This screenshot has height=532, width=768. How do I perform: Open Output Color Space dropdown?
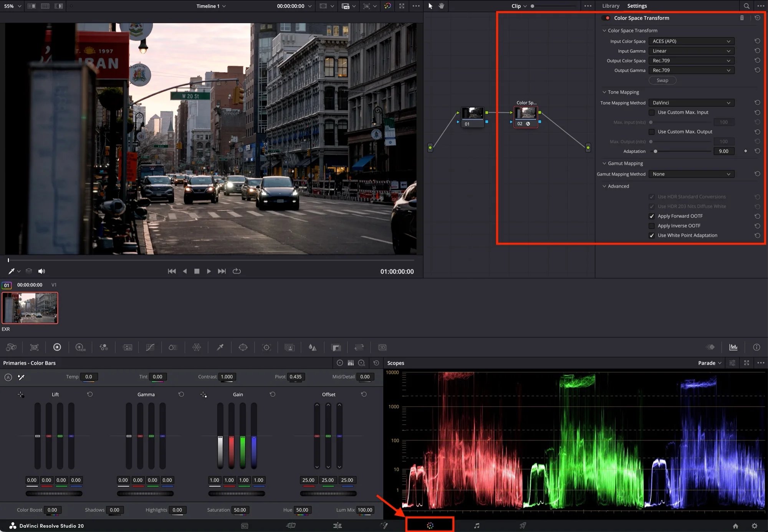[691, 60]
